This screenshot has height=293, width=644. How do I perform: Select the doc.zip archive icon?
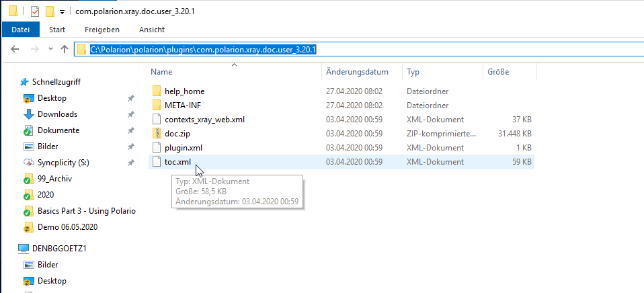(157, 133)
